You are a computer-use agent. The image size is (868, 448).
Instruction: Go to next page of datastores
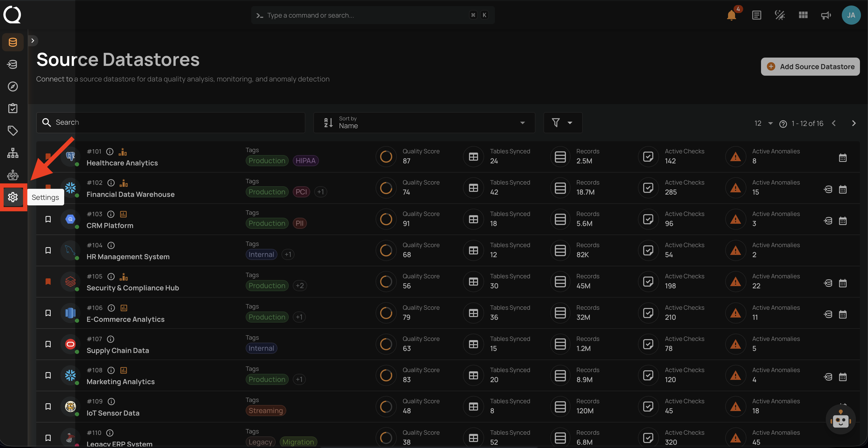point(853,123)
